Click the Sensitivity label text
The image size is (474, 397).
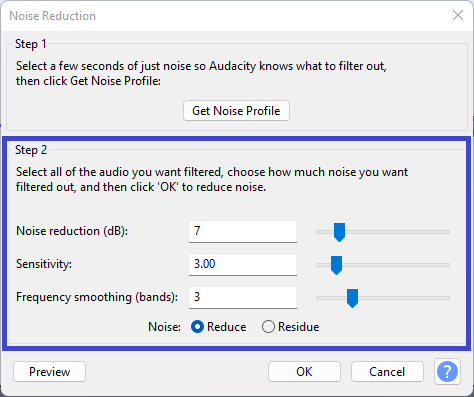tap(44, 264)
